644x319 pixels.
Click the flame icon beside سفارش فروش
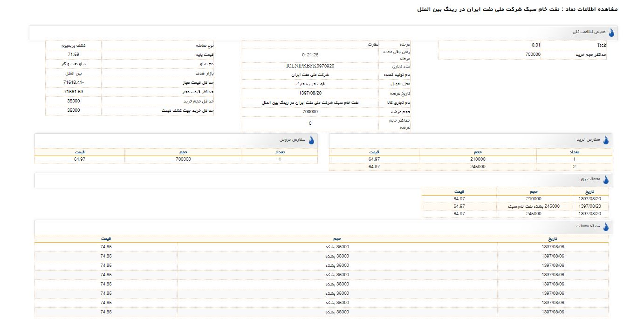[x=311, y=140]
